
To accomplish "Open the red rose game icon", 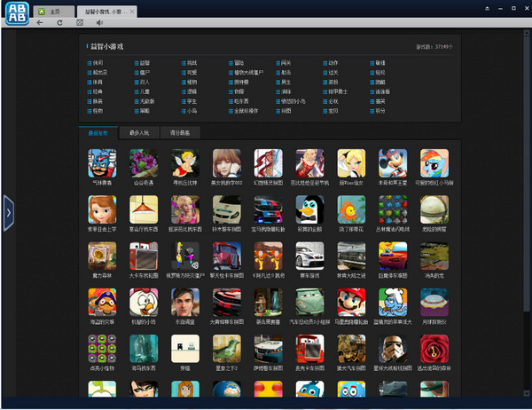I will [x=434, y=350].
